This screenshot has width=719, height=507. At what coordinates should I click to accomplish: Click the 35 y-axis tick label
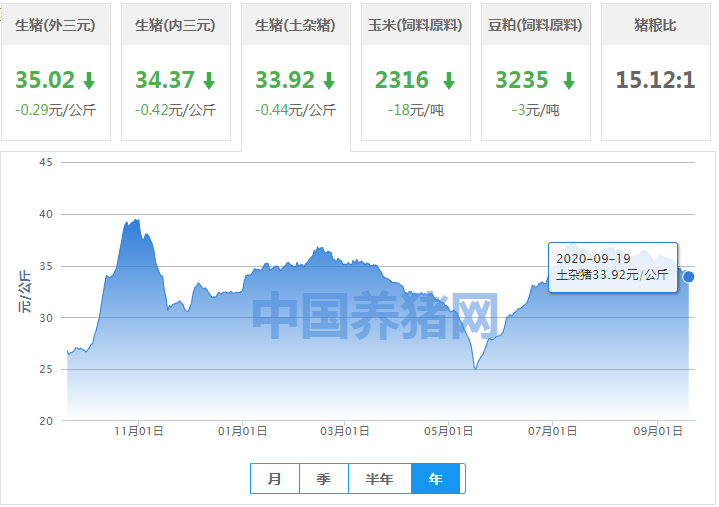point(46,266)
